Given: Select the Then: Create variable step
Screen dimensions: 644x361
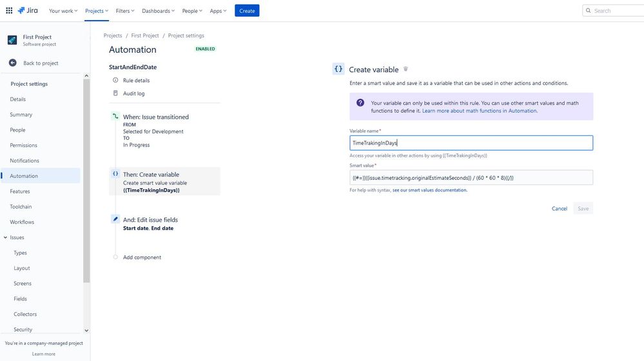Looking at the screenshot, I should [x=164, y=181].
